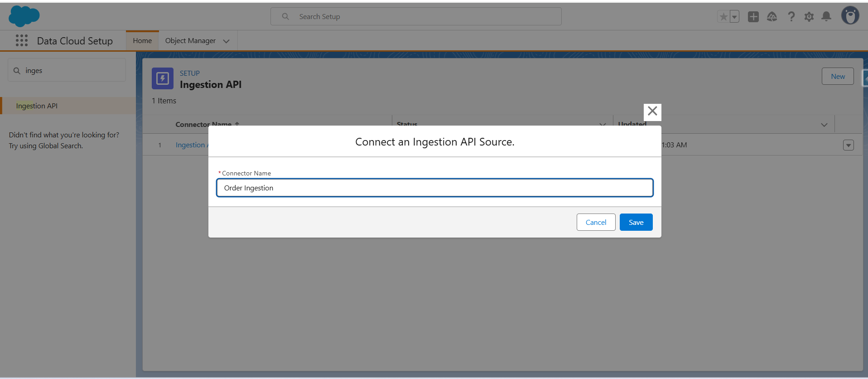Open Updated column menu chevron
Image resolution: width=868 pixels, height=379 pixels.
click(x=824, y=125)
